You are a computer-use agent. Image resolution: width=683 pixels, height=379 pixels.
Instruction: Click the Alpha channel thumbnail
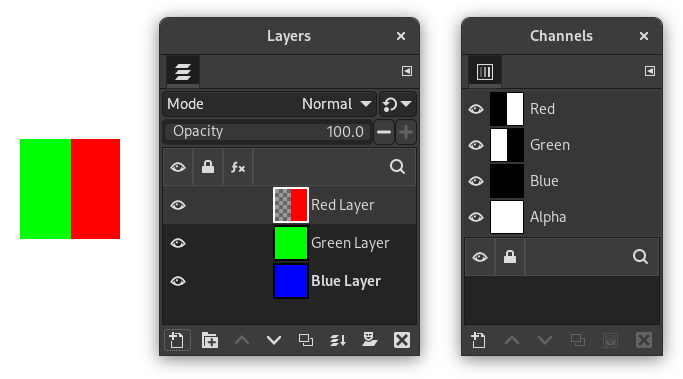507,217
